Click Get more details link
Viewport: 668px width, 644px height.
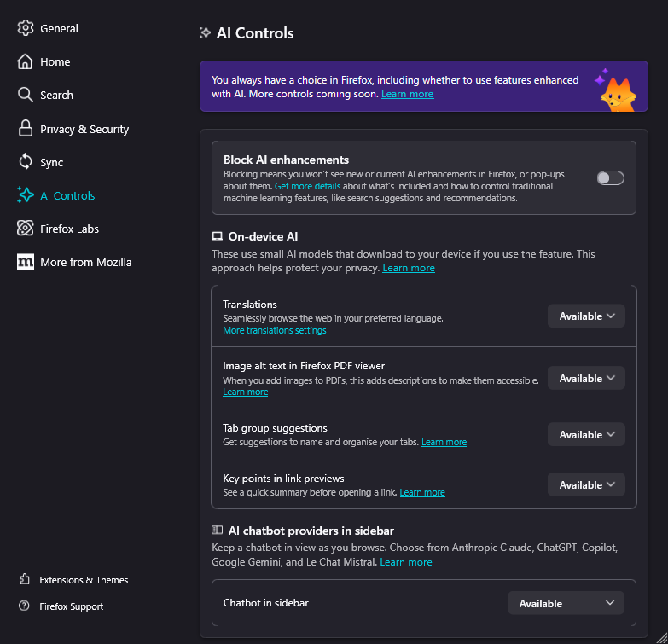[307, 186]
